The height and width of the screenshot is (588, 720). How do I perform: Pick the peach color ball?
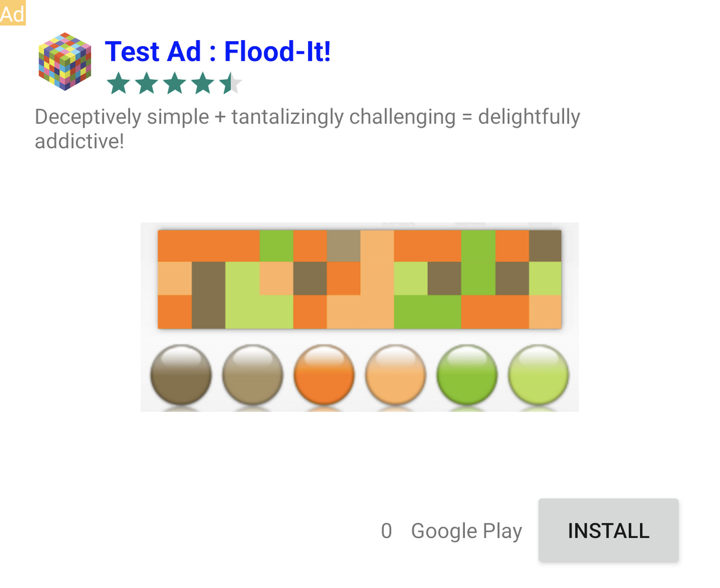click(x=396, y=374)
